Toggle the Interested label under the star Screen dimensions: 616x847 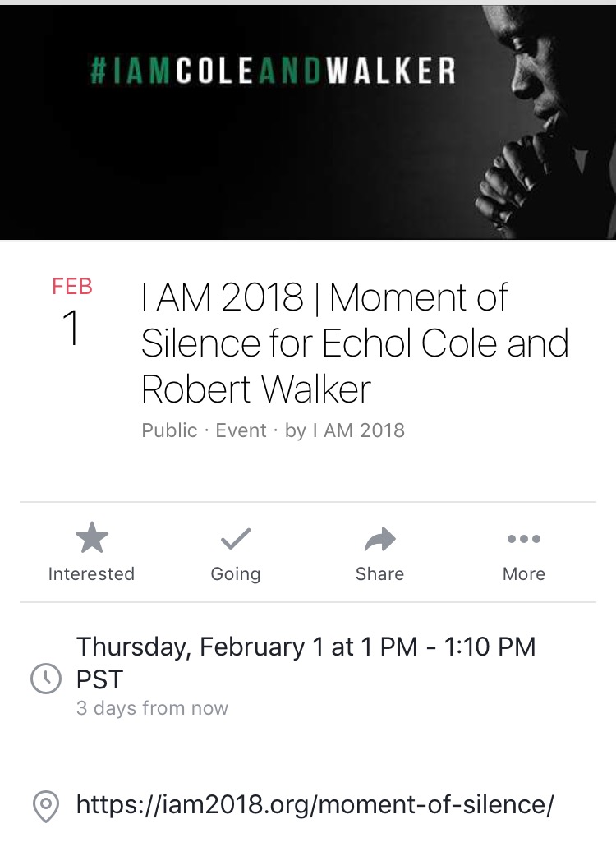[x=91, y=573]
